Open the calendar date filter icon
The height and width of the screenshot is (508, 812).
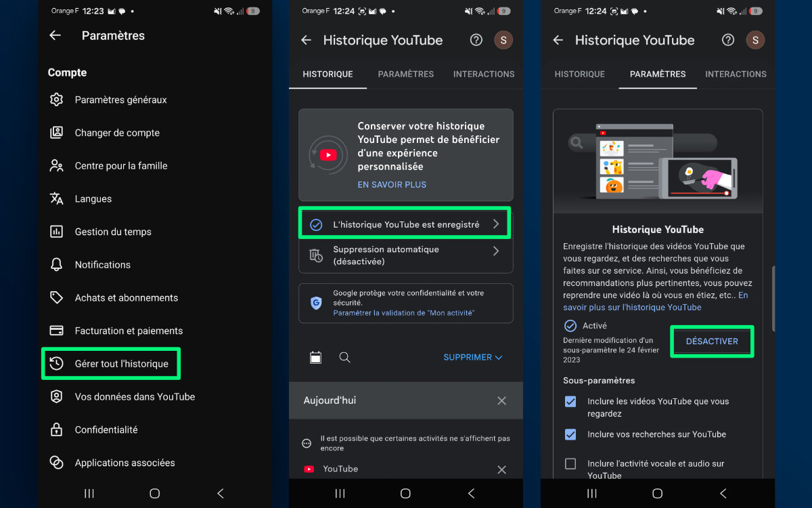[x=315, y=357]
